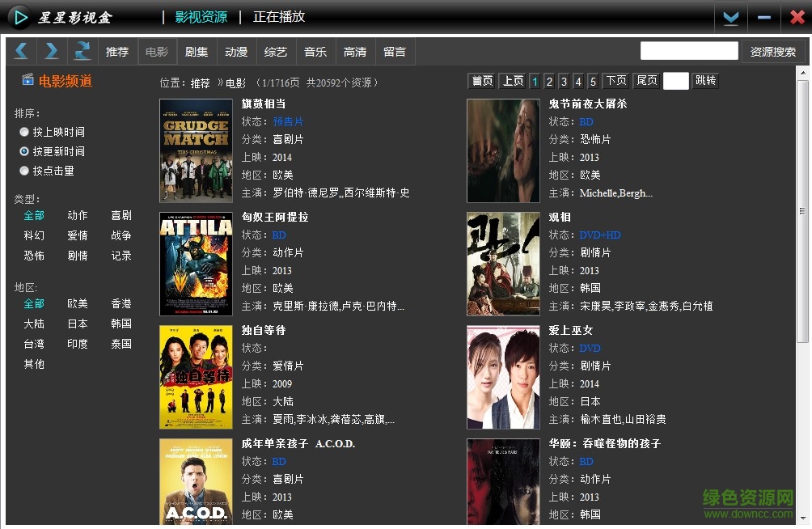Open the 动漫 category tab

click(x=236, y=52)
